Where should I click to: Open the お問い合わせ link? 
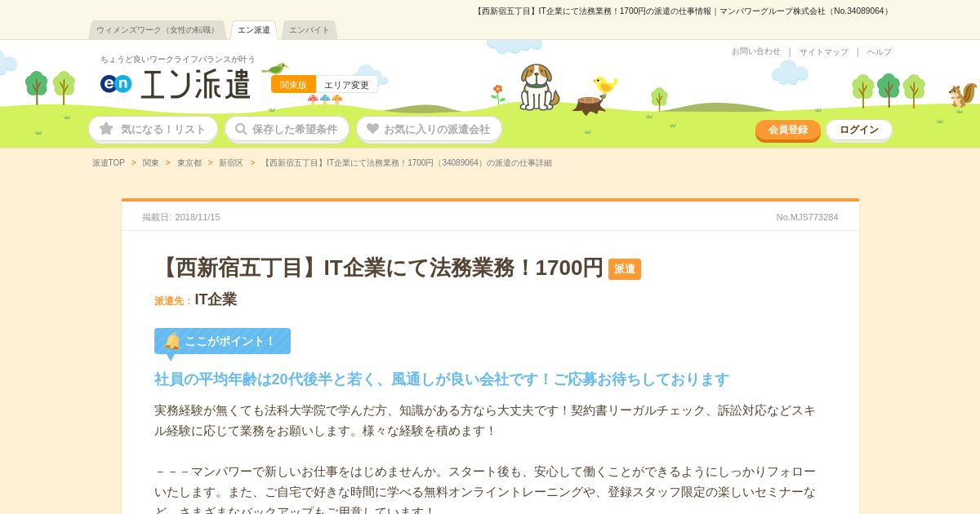[x=755, y=51]
